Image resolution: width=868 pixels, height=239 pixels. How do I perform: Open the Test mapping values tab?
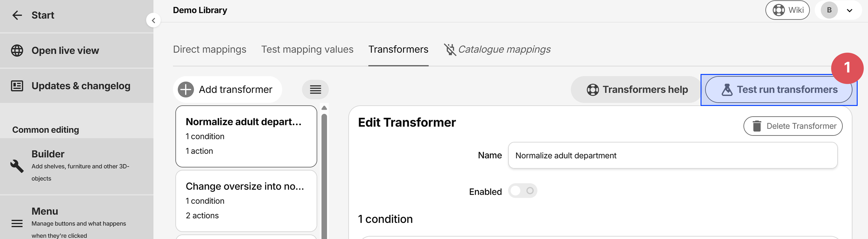tap(307, 49)
